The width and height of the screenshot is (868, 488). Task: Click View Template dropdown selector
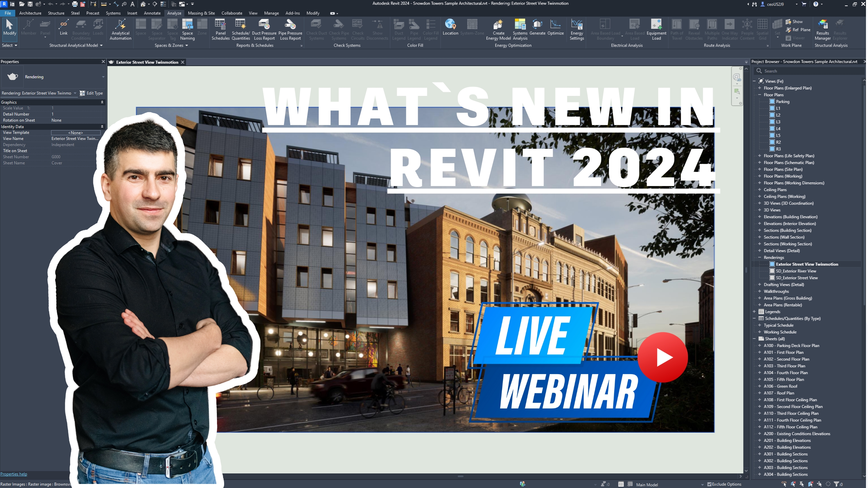pyautogui.click(x=75, y=132)
